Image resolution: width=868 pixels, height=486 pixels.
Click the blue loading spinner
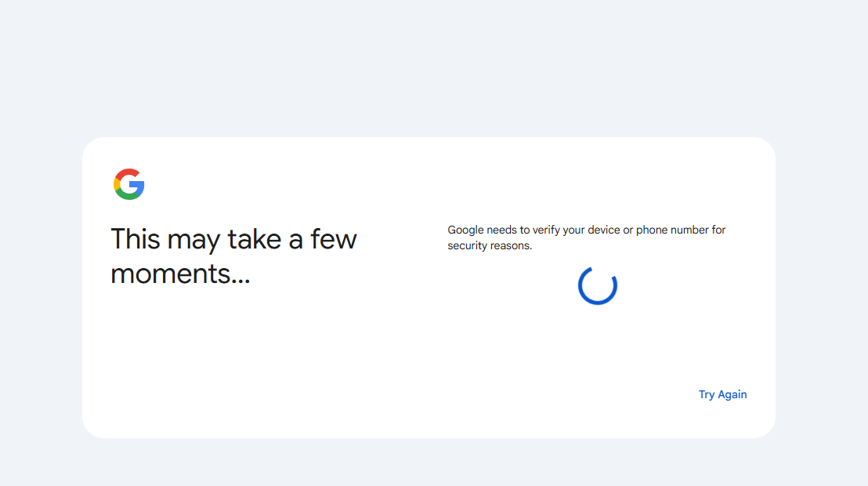pos(598,285)
